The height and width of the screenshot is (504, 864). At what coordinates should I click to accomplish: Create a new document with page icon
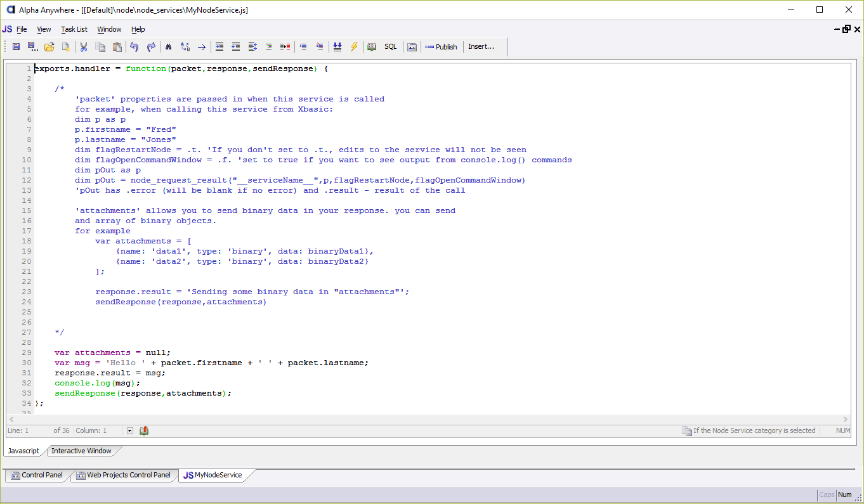[x=65, y=47]
